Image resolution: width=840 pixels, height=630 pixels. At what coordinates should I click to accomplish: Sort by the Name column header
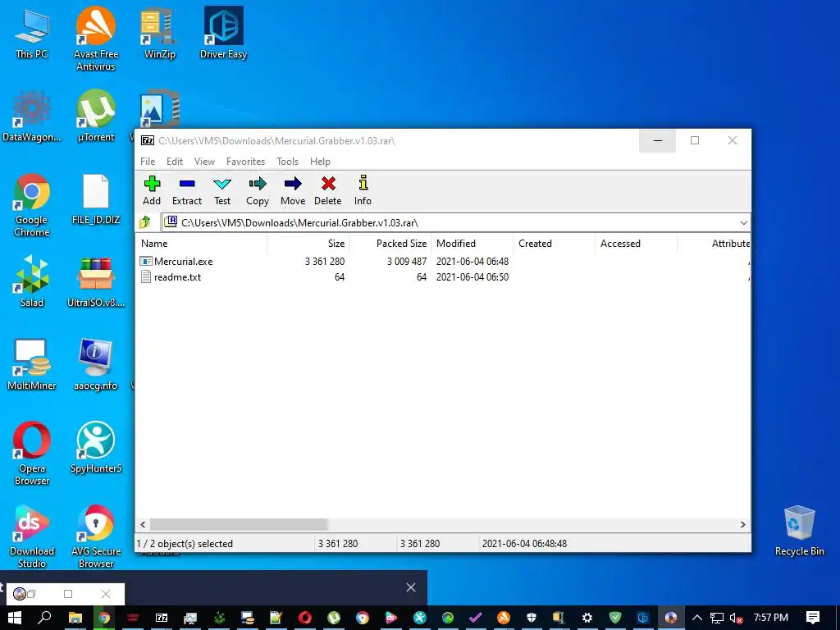click(202, 243)
